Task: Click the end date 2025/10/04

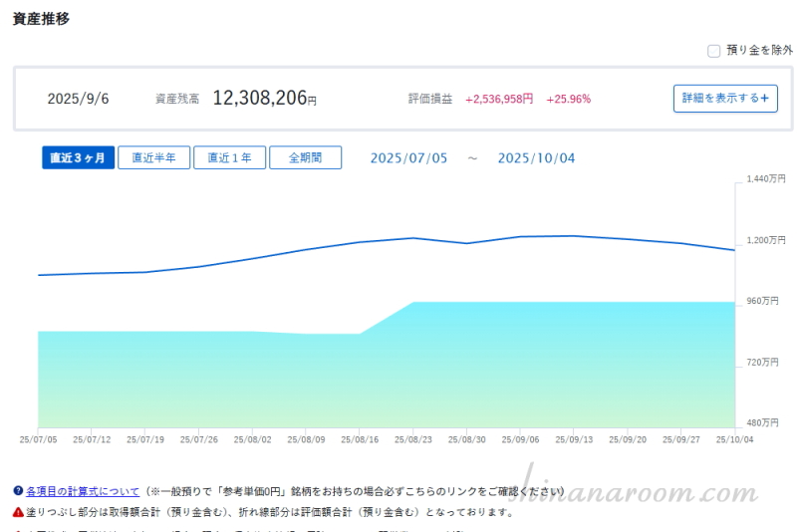Action: (x=536, y=158)
